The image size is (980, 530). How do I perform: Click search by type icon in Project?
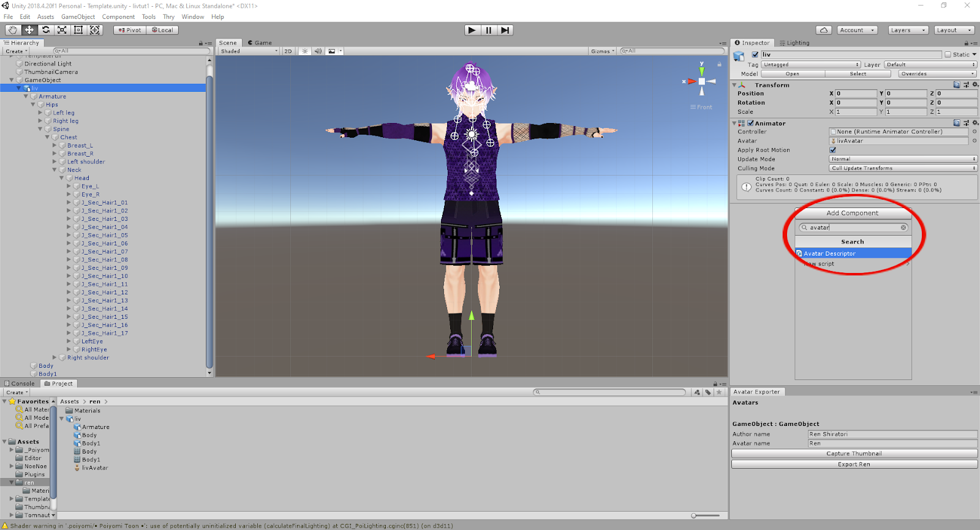(x=697, y=392)
